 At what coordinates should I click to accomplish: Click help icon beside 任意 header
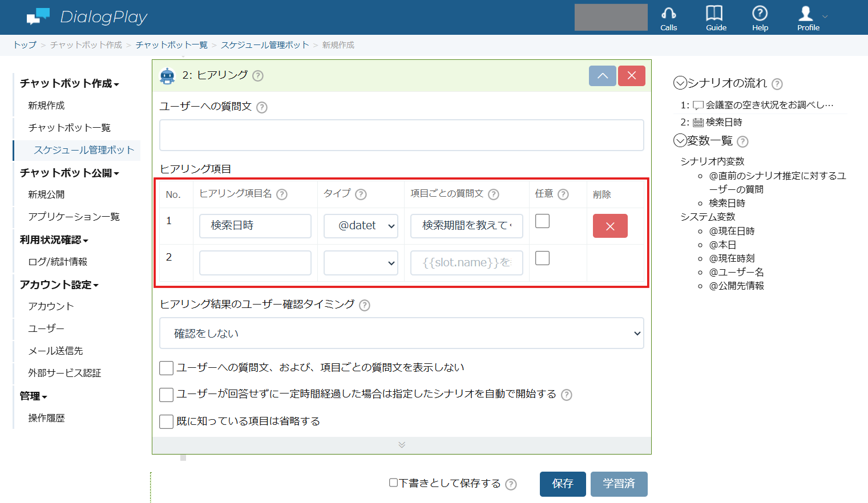click(563, 194)
